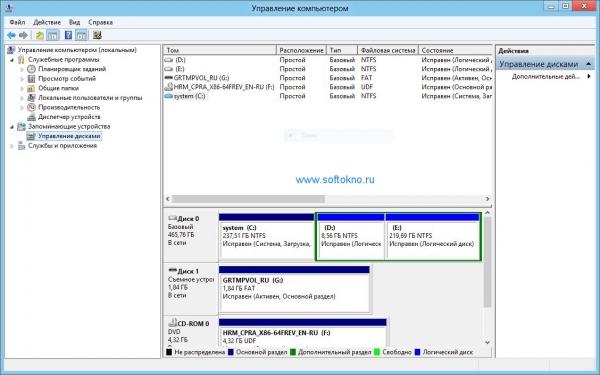Viewport: 600px width, 375px height.
Task: Toggle the console tree pane toolbar icon
Action: point(53,36)
